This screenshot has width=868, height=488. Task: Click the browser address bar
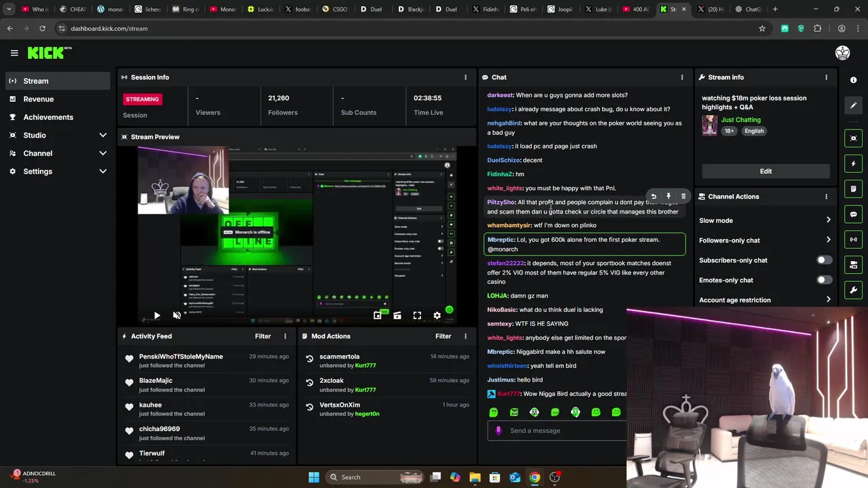click(407, 28)
